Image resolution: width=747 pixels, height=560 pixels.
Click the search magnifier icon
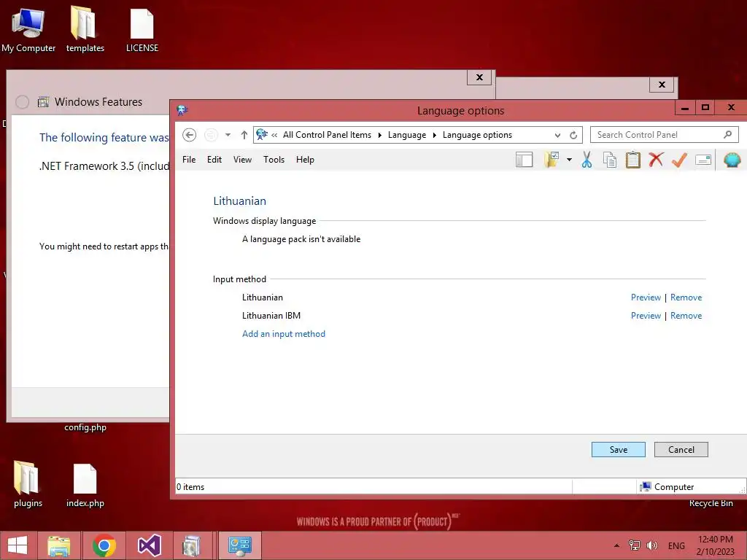[x=727, y=135]
